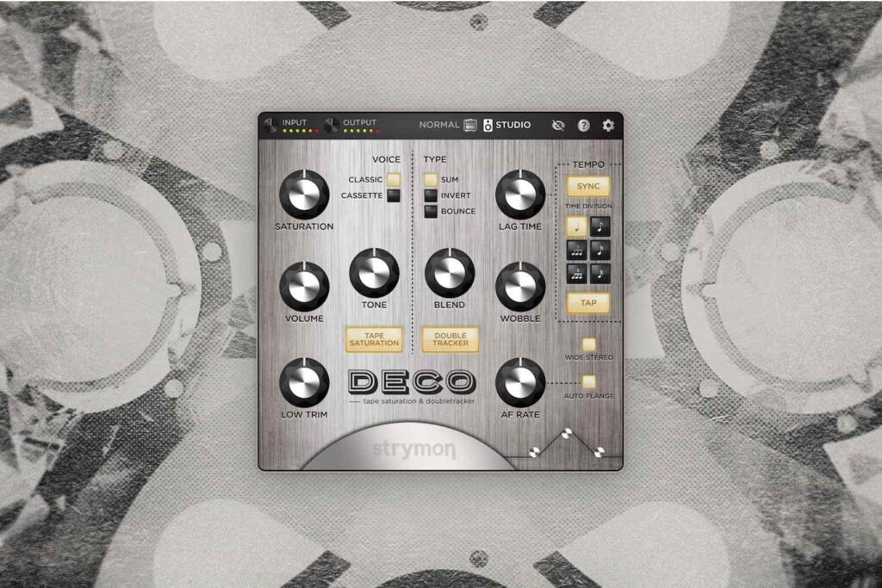Enable the CLASSIC voice switch
The height and width of the screenshot is (588, 882).
394,179
